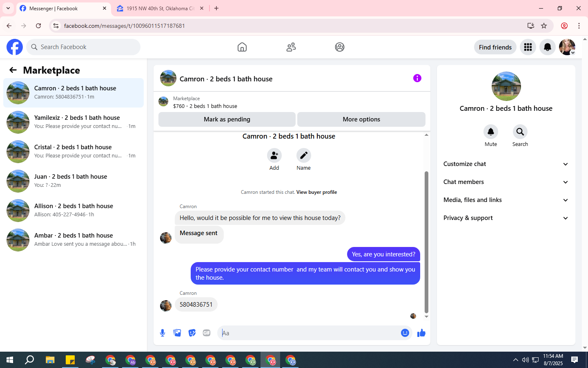Open Windows taskbar search
This screenshot has height=368, width=588.
pos(29,360)
